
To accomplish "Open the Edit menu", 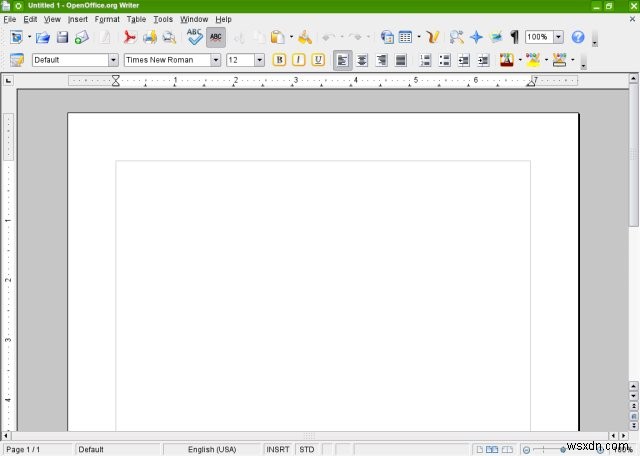I will tap(30, 19).
